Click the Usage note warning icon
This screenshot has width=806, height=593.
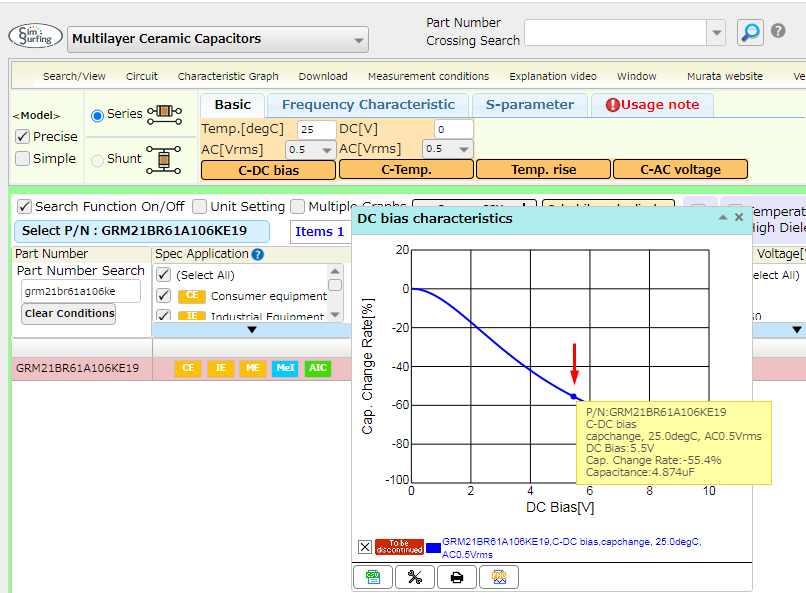pyautogui.click(x=613, y=105)
